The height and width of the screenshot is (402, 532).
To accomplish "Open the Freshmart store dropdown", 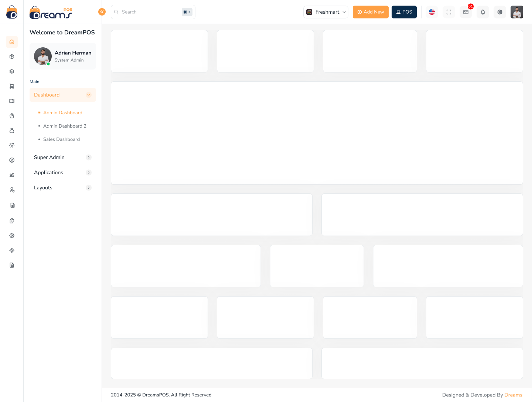I will coord(326,12).
